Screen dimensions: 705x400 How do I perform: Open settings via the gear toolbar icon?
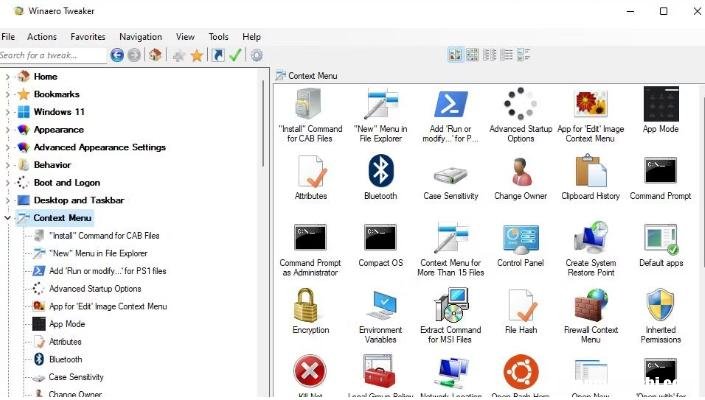point(256,55)
